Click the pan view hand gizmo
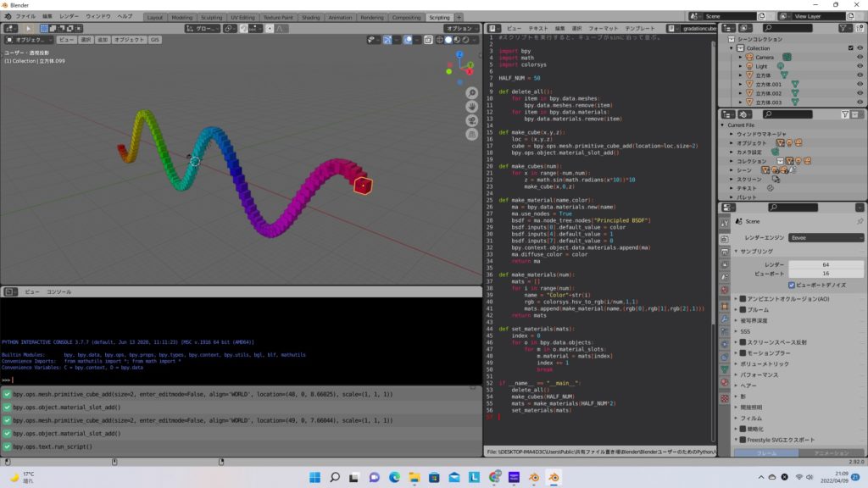Screen dimensions: 868x488 click(x=472, y=106)
